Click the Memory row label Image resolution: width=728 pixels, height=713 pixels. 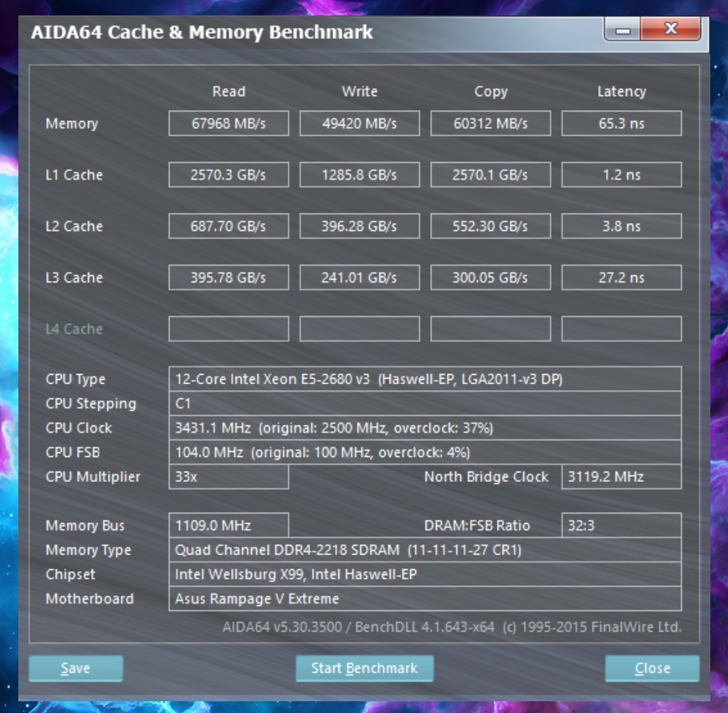pyautogui.click(x=71, y=124)
